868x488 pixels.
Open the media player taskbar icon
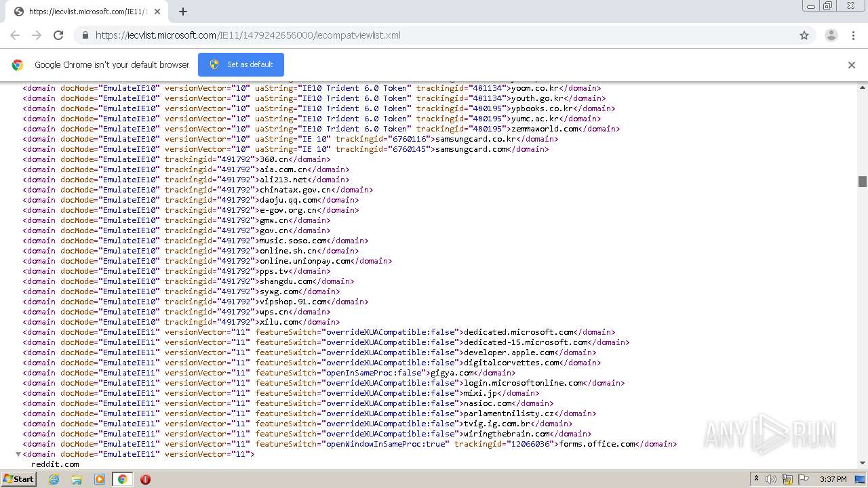pos(100,479)
